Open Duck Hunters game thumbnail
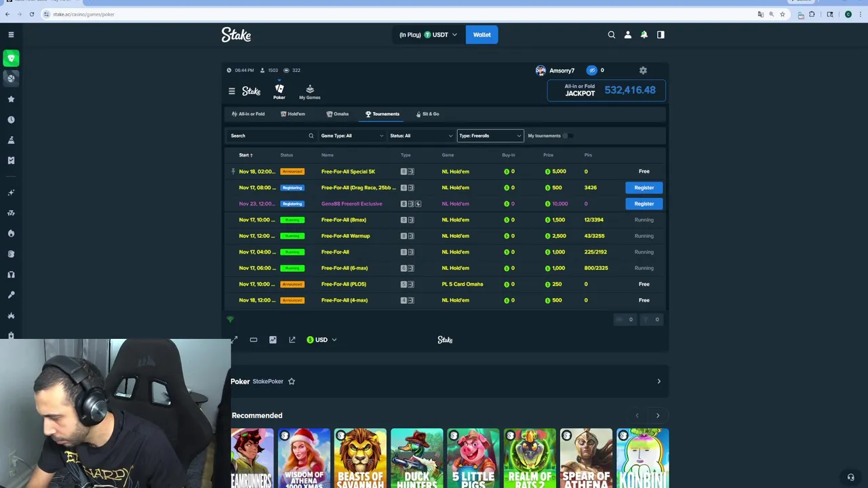The width and height of the screenshot is (868, 488). click(417, 458)
